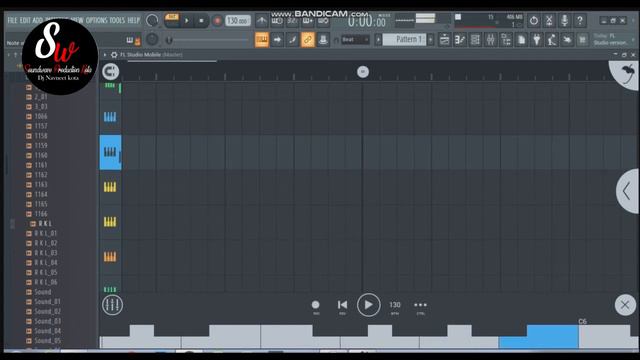Click the large FL Mobile play button
Image resolution: width=640 pixels, height=360 pixels.
pyautogui.click(x=369, y=305)
